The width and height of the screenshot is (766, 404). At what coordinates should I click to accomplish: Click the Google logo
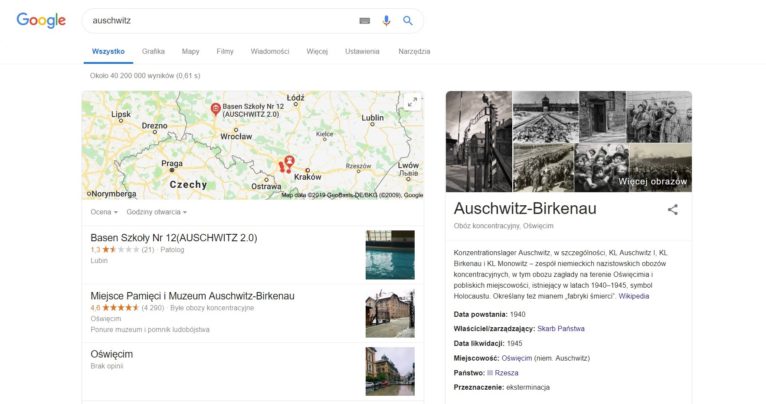pos(40,20)
